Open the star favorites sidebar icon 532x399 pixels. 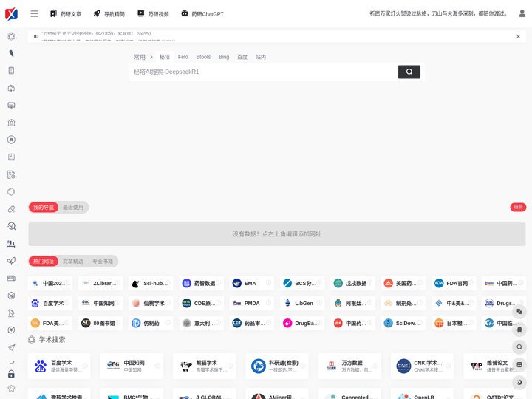[x=11, y=388]
